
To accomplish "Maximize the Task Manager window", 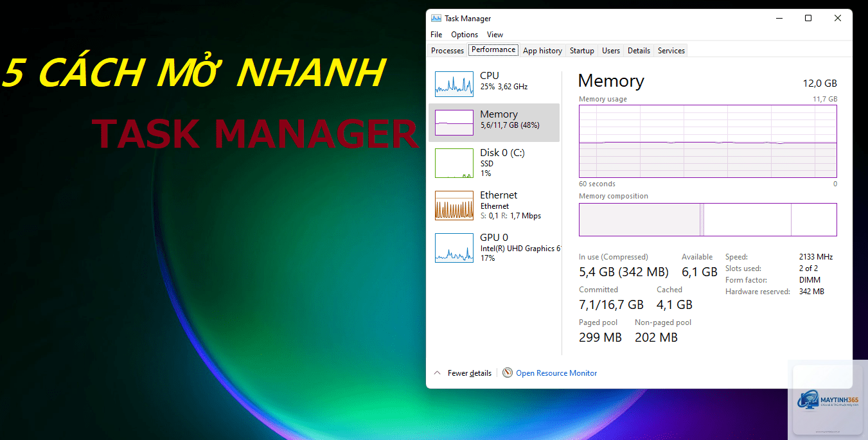I will [x=808, y=19].
